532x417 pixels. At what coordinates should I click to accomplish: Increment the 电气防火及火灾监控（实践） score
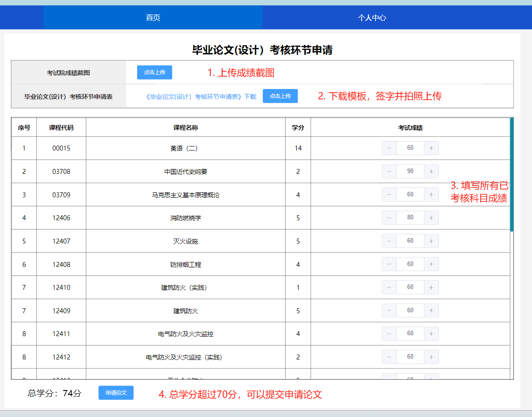click(431, 357)
